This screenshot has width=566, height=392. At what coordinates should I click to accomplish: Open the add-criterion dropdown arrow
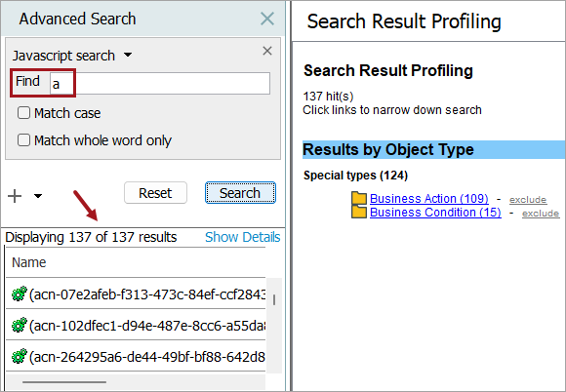coord(38,196)
